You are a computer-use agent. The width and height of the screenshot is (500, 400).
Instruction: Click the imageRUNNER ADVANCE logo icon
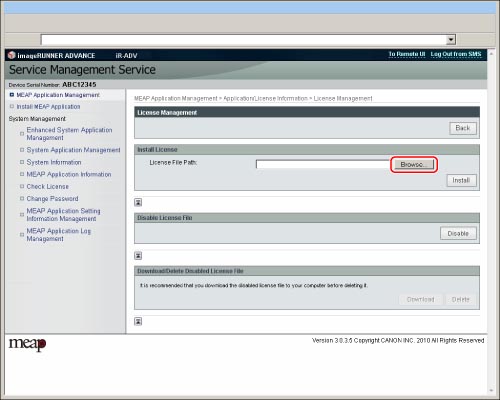[12, 55]
